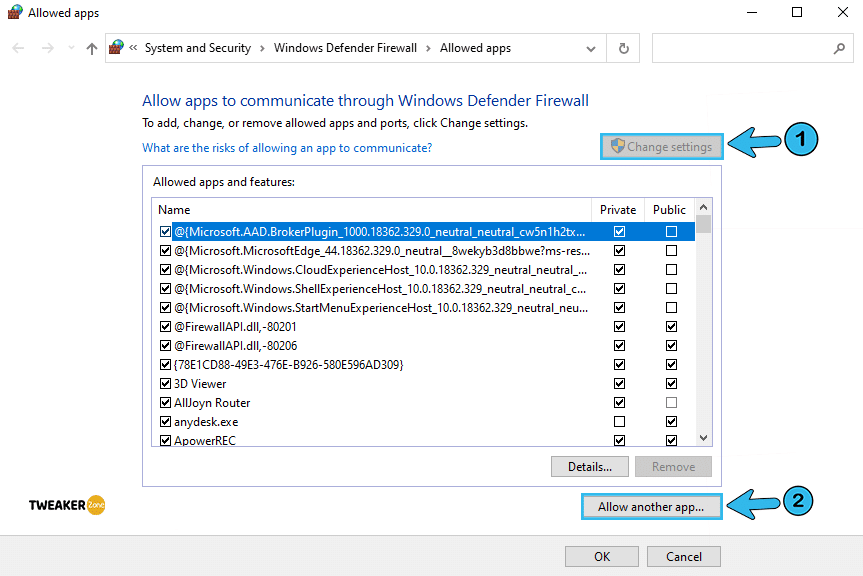This screenshot has width=863, height=576.
Task: Focus the Control Panel search box
Action: tap(752, 48)
